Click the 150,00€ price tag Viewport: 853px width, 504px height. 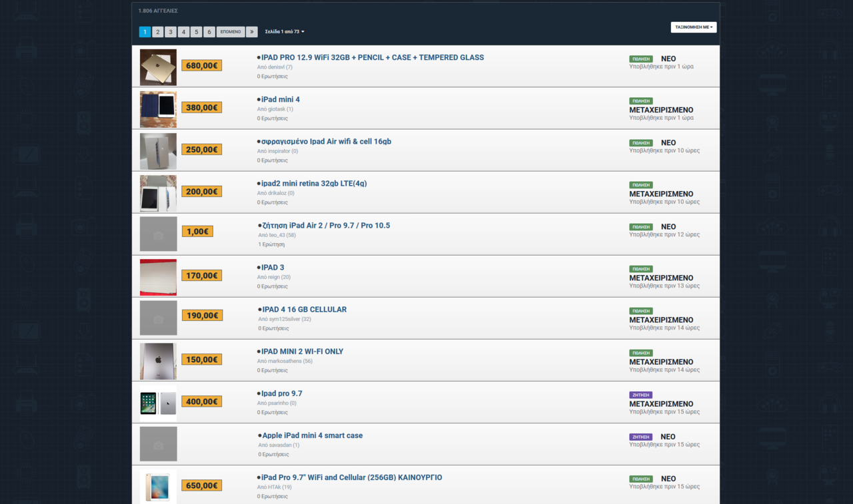[202, 359]
